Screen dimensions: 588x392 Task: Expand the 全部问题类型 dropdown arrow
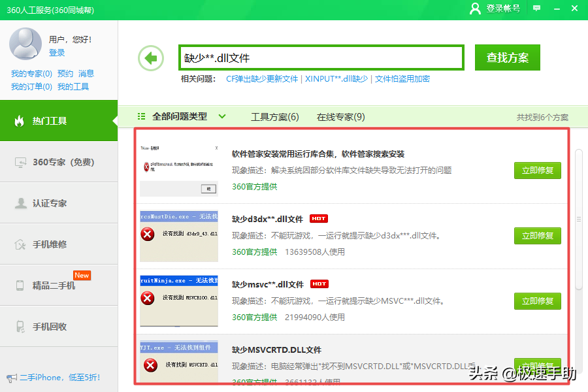tap(222, 117)
